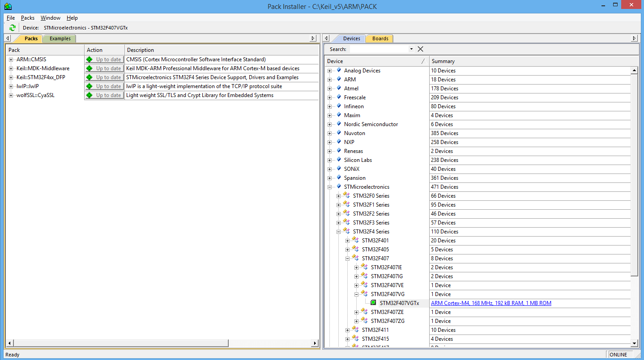Expand the Keil::MDK-Middleware pack node
644x360 pixels.
coord(11,68)
